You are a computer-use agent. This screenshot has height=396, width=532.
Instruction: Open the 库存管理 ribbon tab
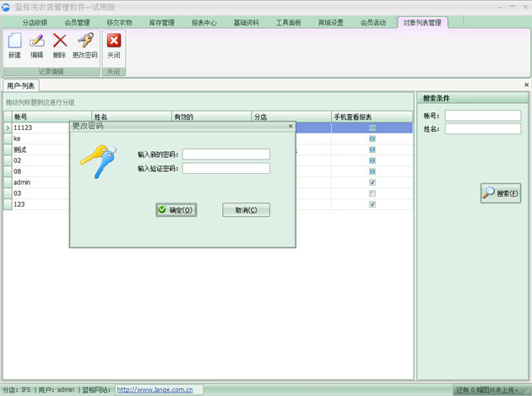[x=161, y=23]
